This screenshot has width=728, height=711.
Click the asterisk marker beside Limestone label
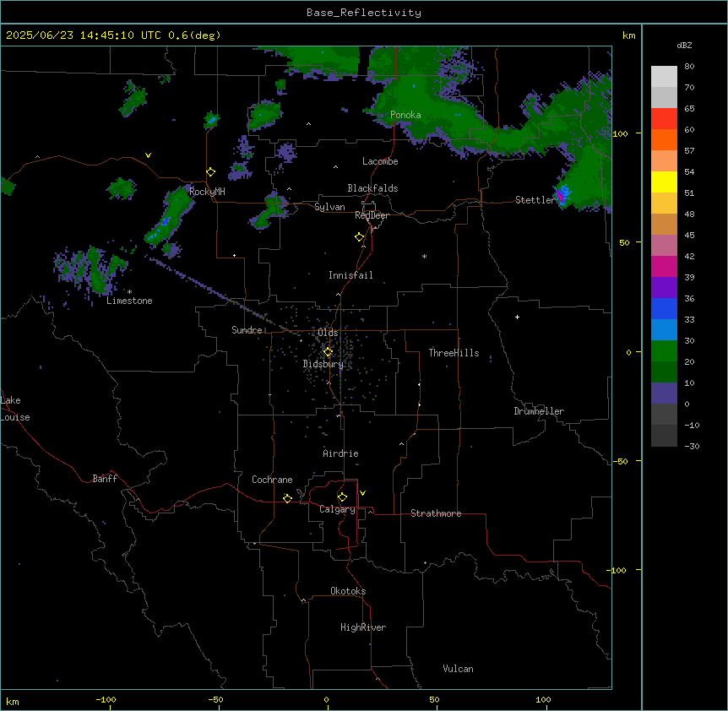click(129, 292)
